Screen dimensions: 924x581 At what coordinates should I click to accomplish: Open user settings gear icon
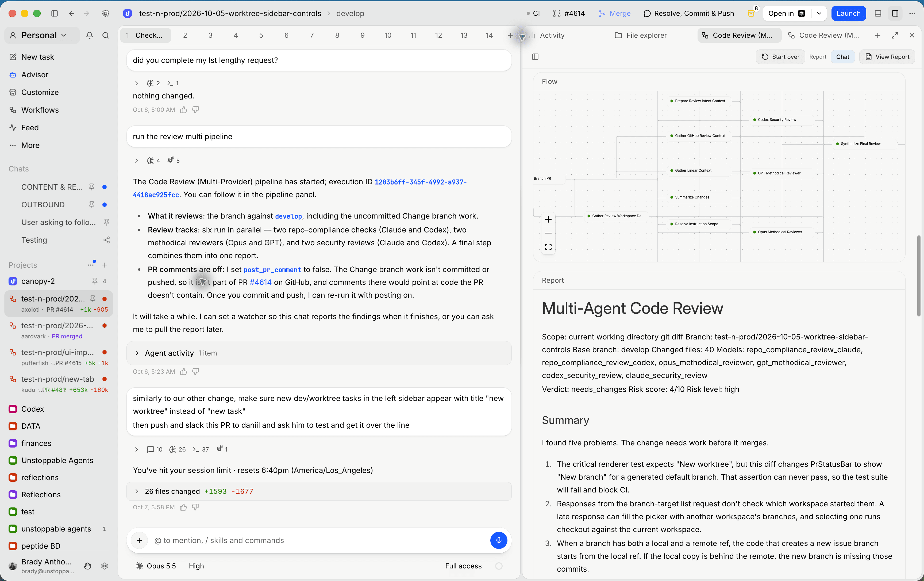click(x=104, y=566)
